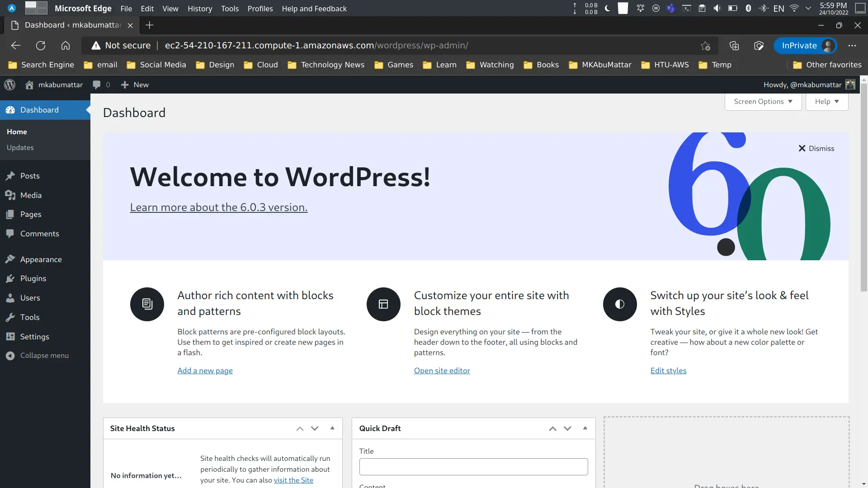Dismiss the Welcome to WordPress banner
Image resolution: width=868 pixels, height=488 pixels.
pos(816,148)
